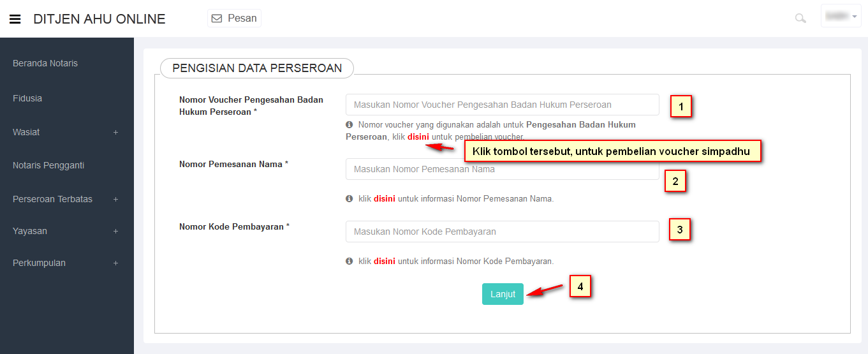
Task: Open the Pesan envelope messages button
Action: coord(234,18)
